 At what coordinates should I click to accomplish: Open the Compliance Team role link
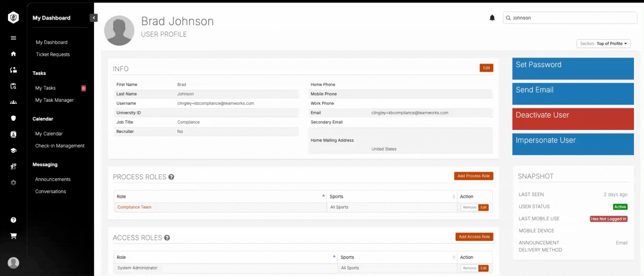[x=134, y=208]
